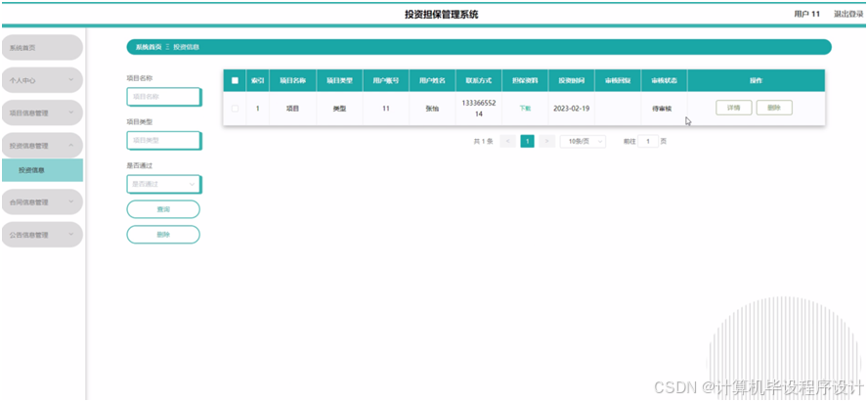The height and width of the screenshot is (402, 868).
Task: Click the 查询 search button
Action: (163, 209)
